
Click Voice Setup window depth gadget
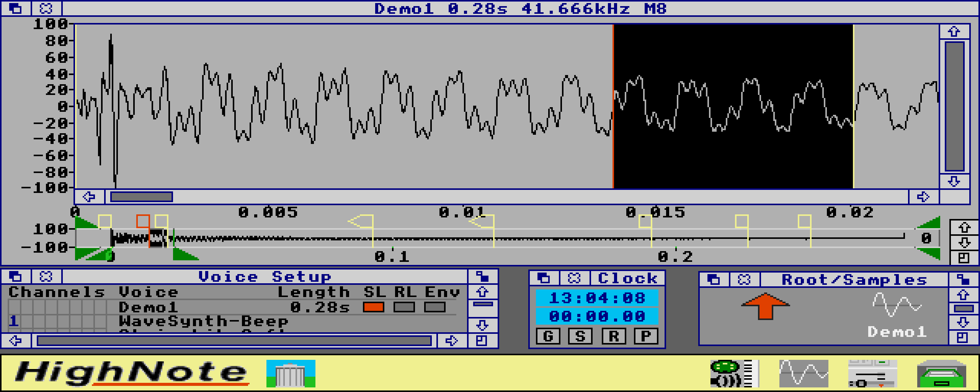click(16, 276)
